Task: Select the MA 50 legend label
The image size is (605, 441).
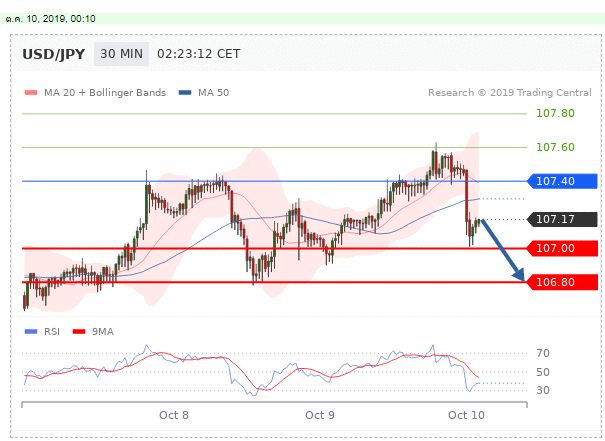Action: [x=213, y=93]
